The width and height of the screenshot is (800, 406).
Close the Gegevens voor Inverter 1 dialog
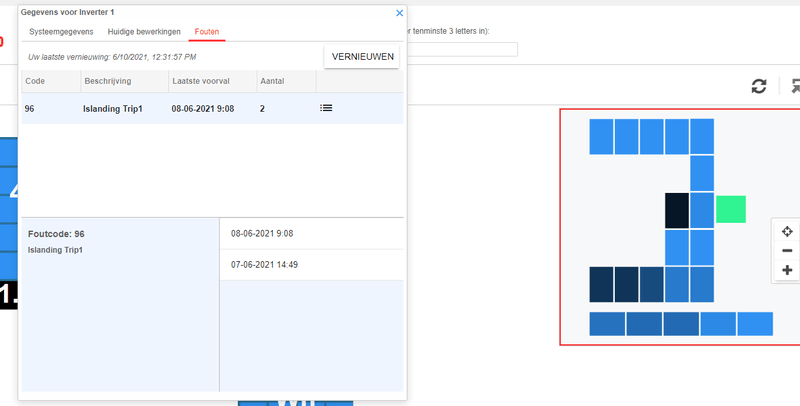399,13
